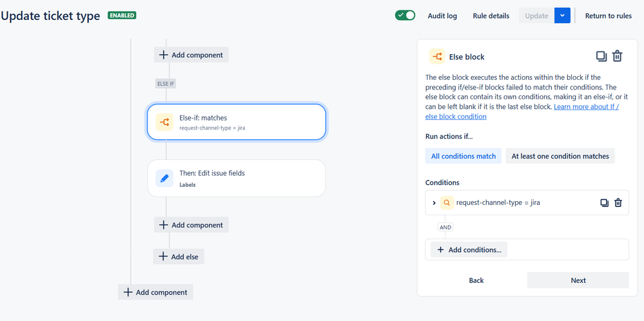This screenshot has width=644, height=321.
Task: Open the Audit log
Action: pyautogui.click(x=442, y=15)
